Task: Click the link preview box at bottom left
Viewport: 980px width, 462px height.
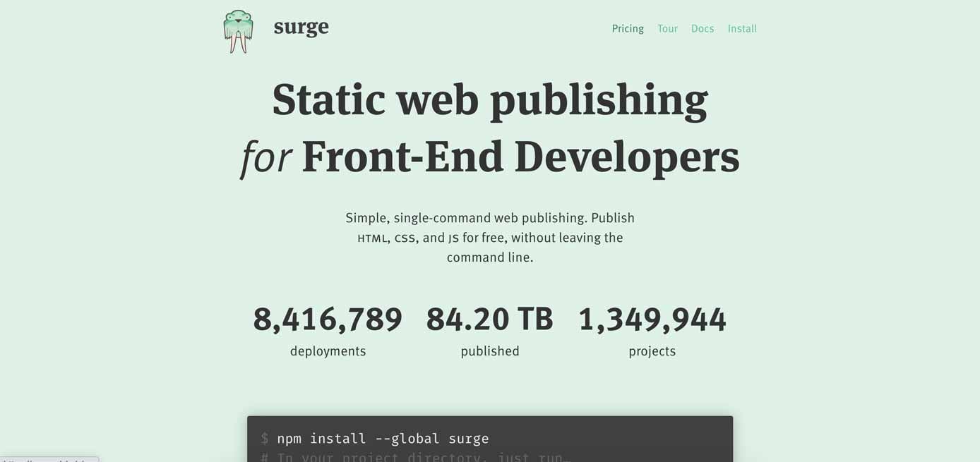Action: (49, 458)
